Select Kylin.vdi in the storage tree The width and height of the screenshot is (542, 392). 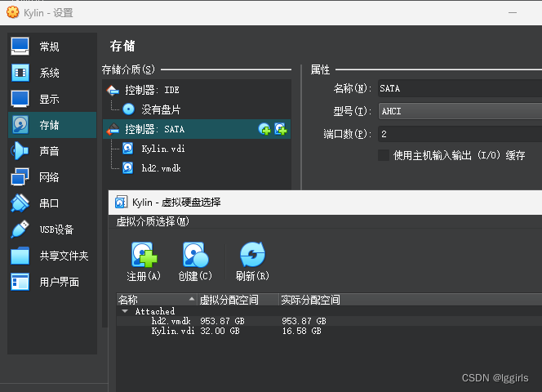click(197, 149)
